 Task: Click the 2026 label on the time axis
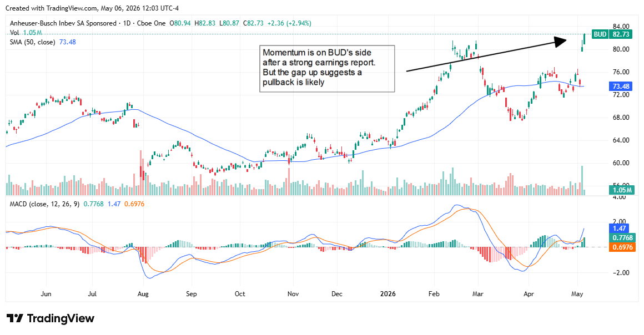point(388,294)
